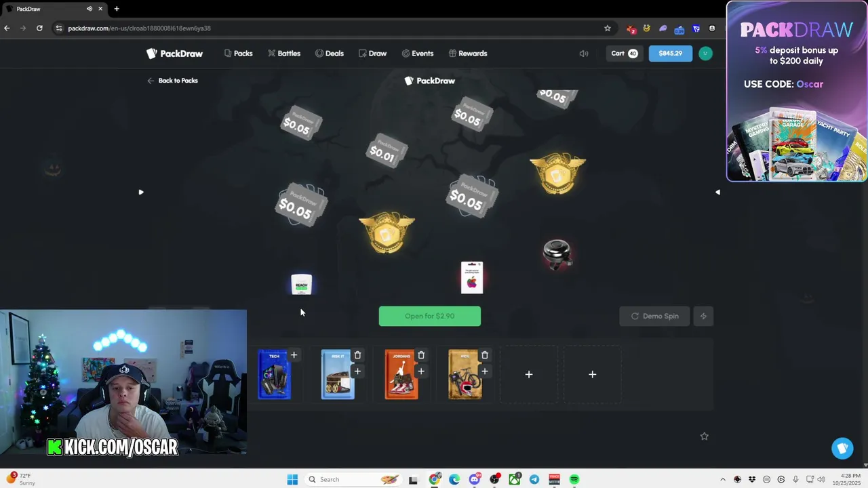Open Spotify from the taskbar
The width and height of the screenshot is (868, 488).
click(574, 479)
